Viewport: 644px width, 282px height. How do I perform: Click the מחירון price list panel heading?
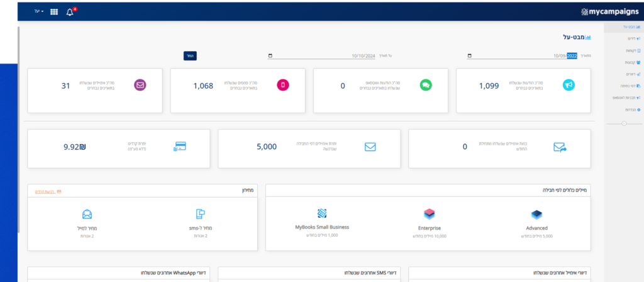248,191
